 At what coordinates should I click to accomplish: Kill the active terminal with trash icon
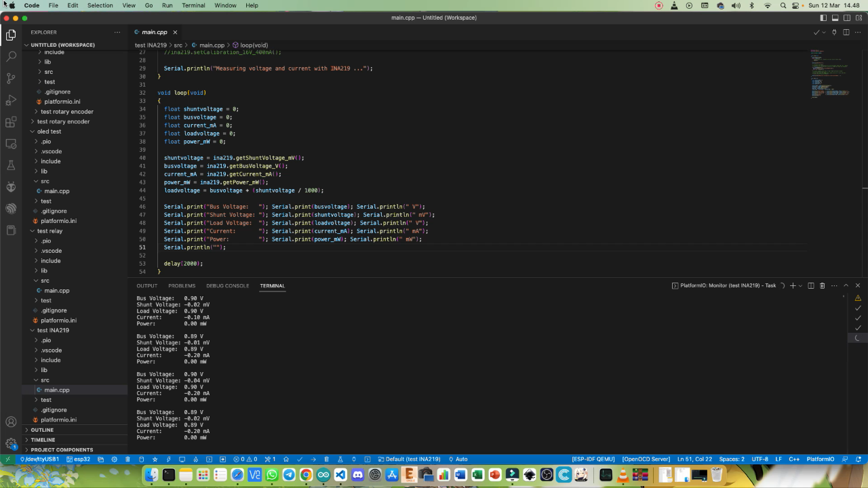[822, 285]
